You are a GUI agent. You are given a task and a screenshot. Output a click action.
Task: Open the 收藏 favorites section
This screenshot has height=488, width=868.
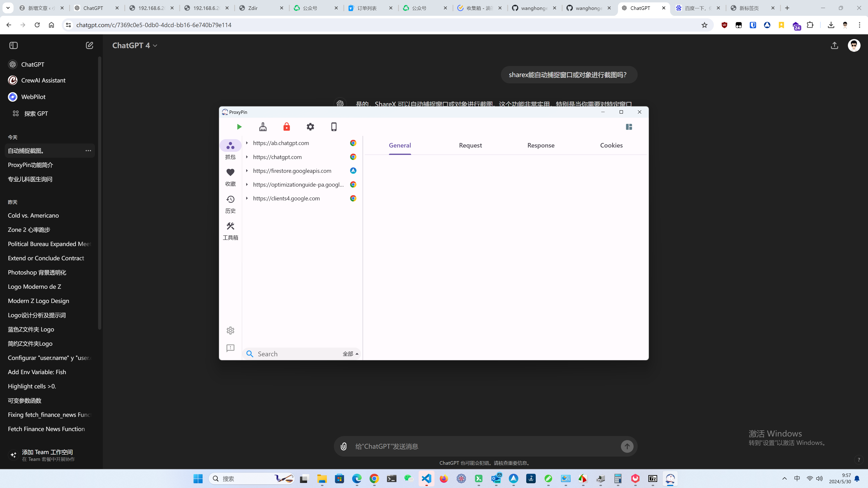[231, 177]
